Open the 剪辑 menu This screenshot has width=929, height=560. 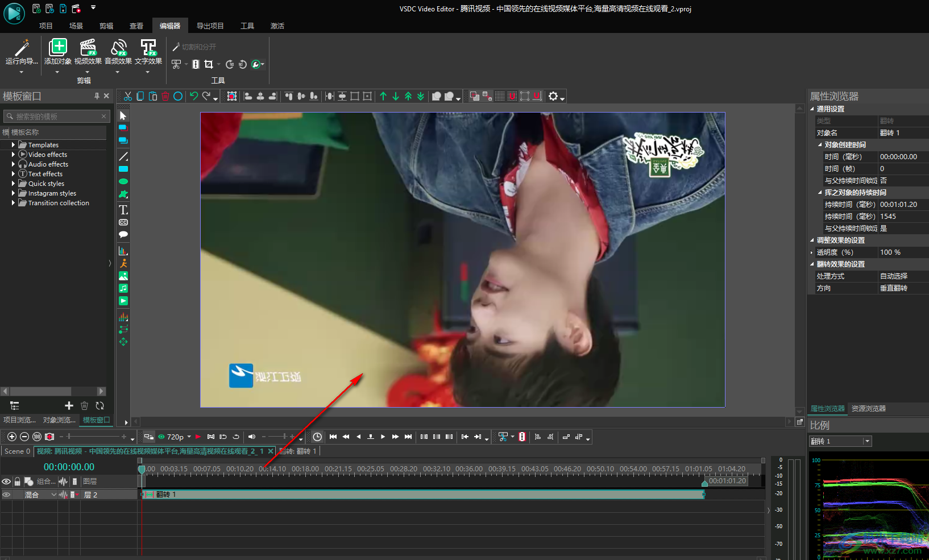106,26
